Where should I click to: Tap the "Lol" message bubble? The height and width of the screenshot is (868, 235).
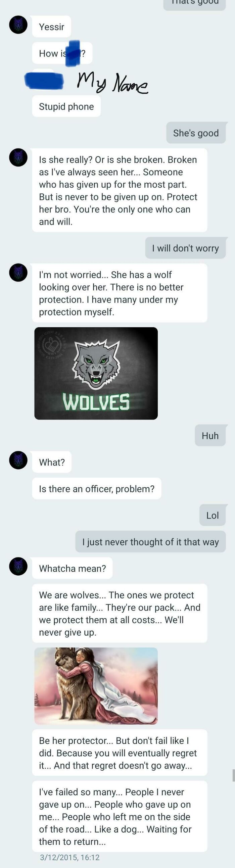click(x=213, y=515)
